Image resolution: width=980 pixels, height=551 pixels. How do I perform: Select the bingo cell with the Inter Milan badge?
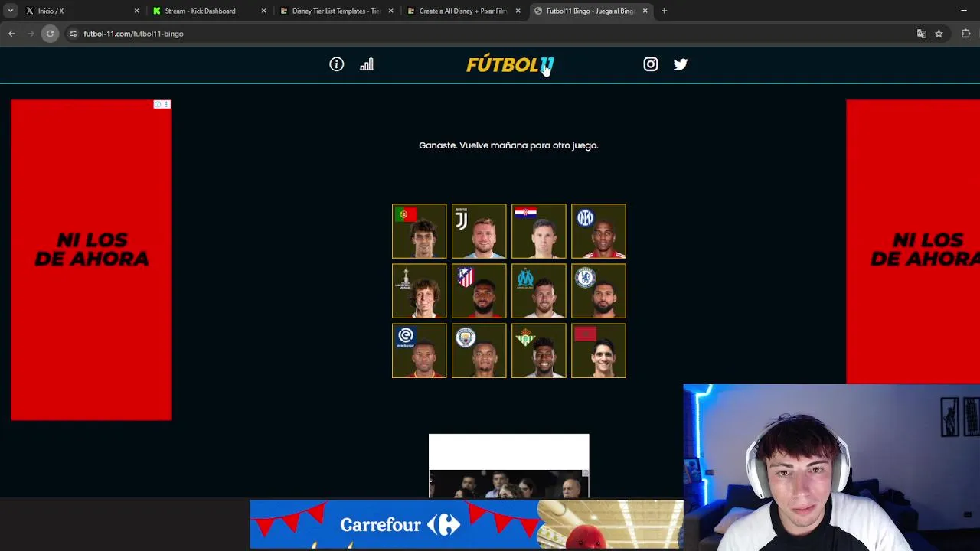598,231
